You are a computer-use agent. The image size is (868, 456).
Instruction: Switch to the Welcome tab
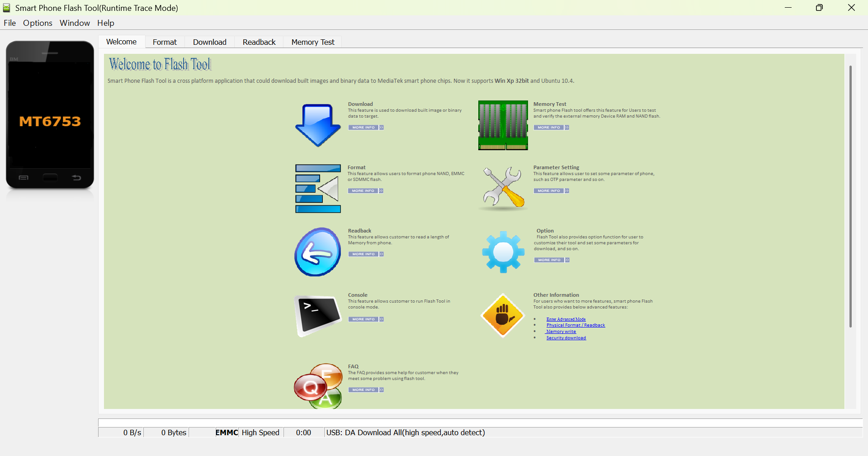(121, 42)
